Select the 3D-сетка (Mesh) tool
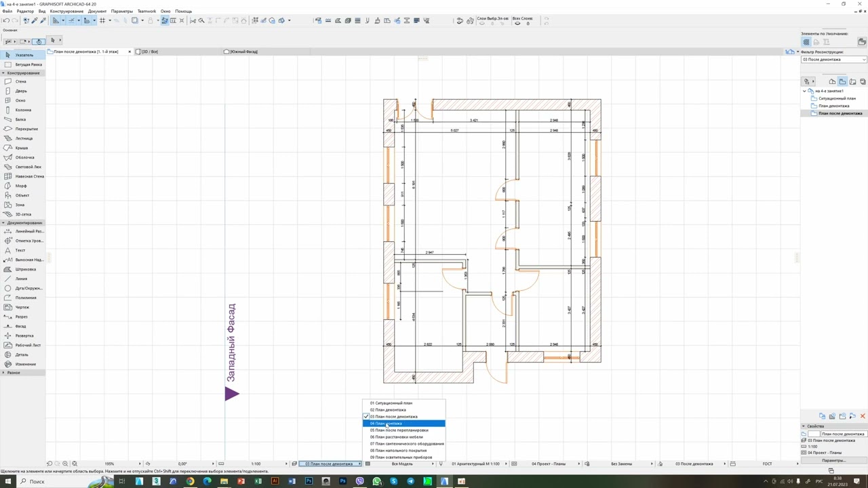 tap(23, 214)
